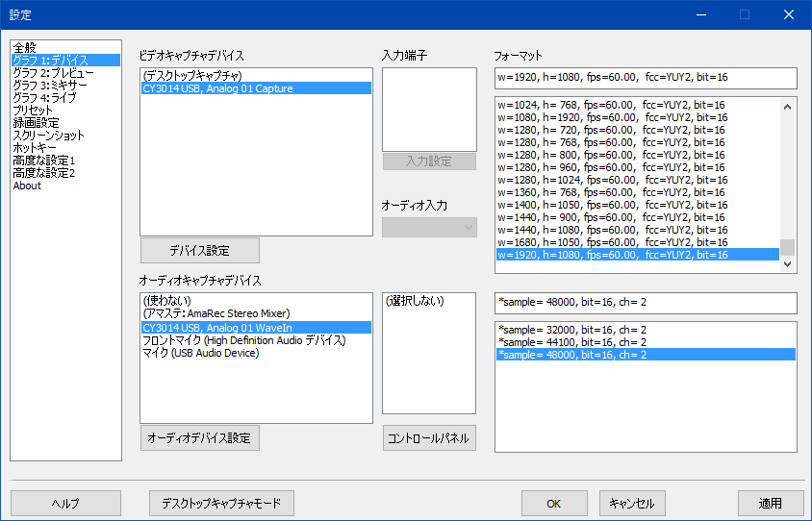The height and width of the screenshot is (521, 812).
Task: Select (アマステ: AmaRec Stereo Mixer) audio device
Action: coord(256,313)
